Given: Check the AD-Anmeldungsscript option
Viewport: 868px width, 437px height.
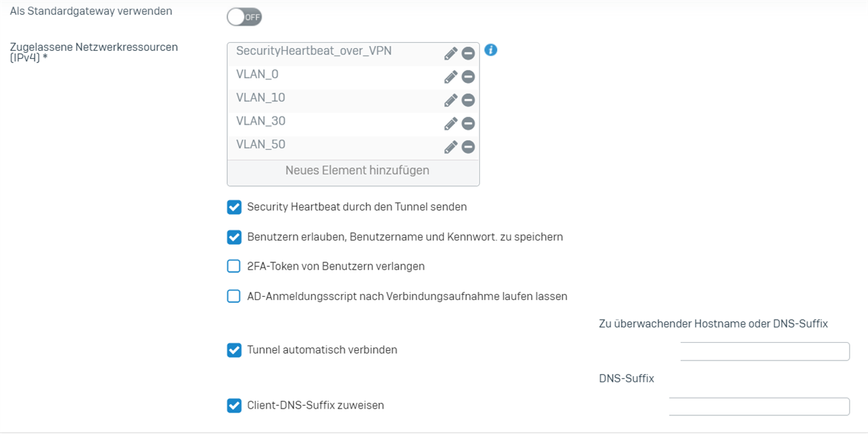Looking at the screenshot, I should [x=234, y=296].
